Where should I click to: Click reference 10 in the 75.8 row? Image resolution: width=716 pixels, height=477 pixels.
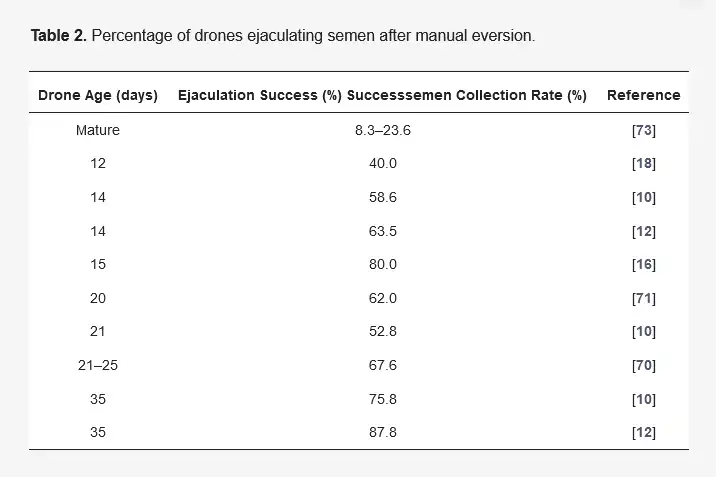643,399
